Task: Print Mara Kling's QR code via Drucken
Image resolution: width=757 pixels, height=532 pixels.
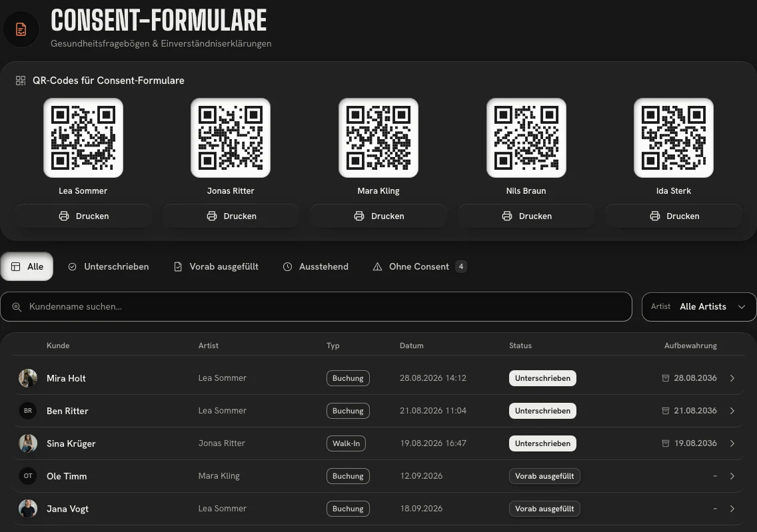Action: coord(378,216)
